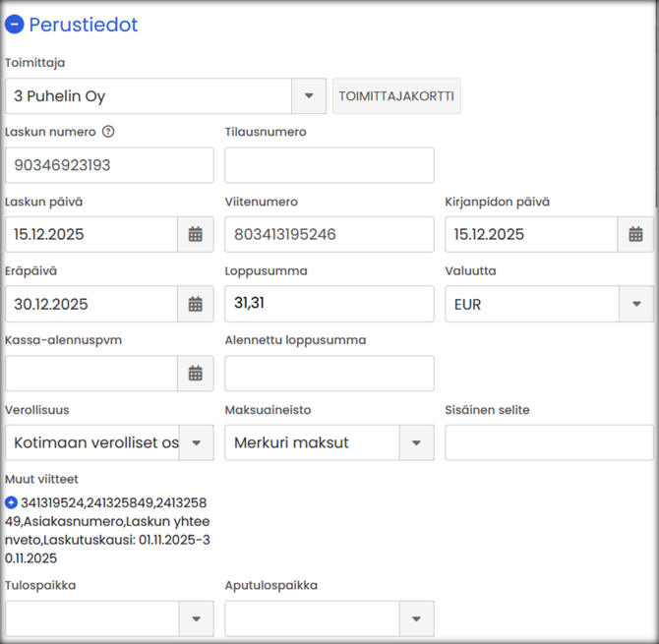The image size is (659, 644).
Task: Click the Laskun numero input field
Action: tap(108, 165)
